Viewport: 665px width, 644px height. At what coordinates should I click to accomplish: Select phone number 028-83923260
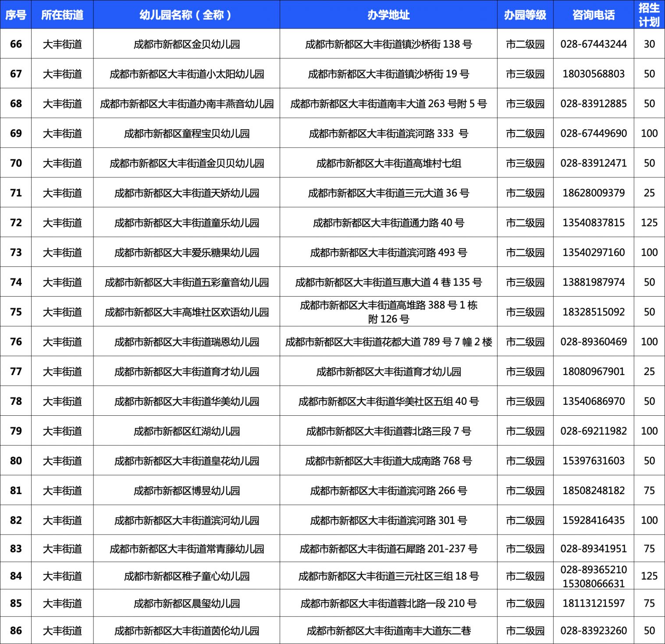pyautogui.click(x=594, y=631)
